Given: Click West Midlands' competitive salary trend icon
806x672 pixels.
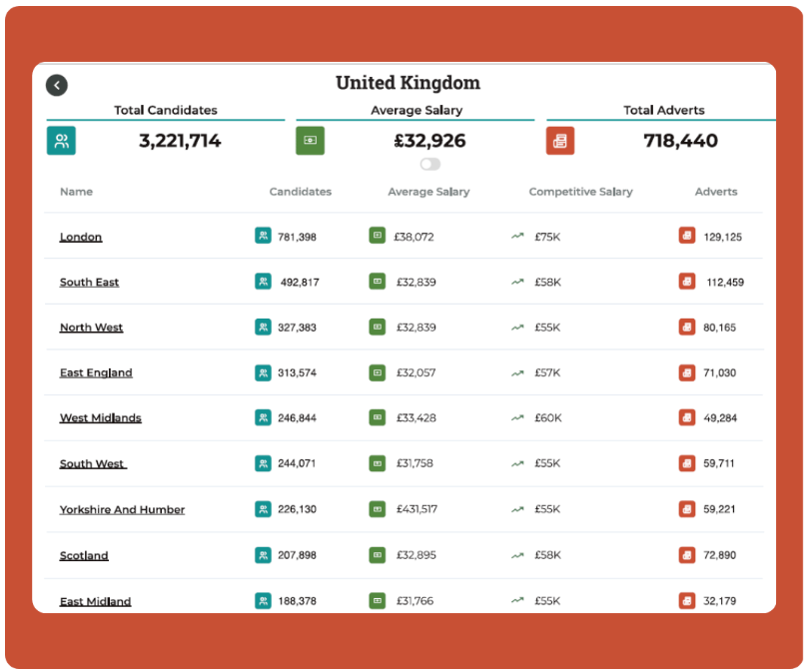Looking at the screenshot, I should [517, 418].
